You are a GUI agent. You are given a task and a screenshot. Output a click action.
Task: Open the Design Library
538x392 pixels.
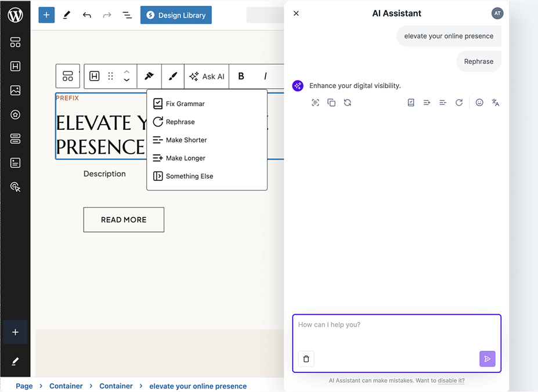click(x=176, y=15)
